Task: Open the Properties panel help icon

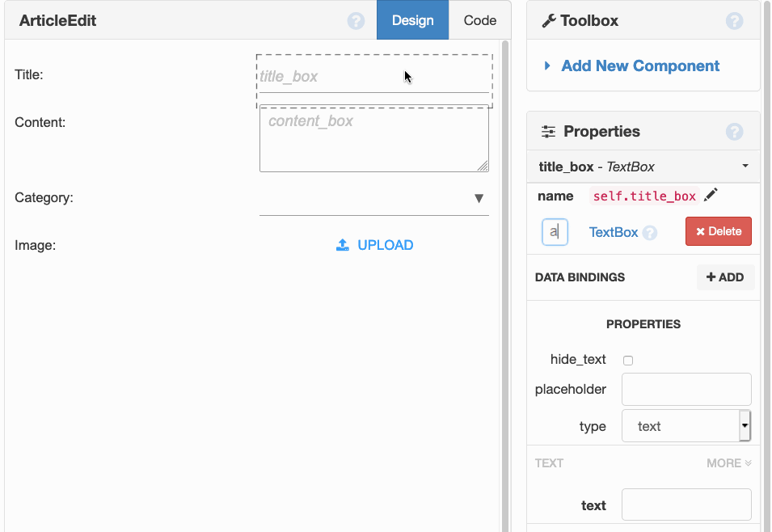Action: click(734, 132)
